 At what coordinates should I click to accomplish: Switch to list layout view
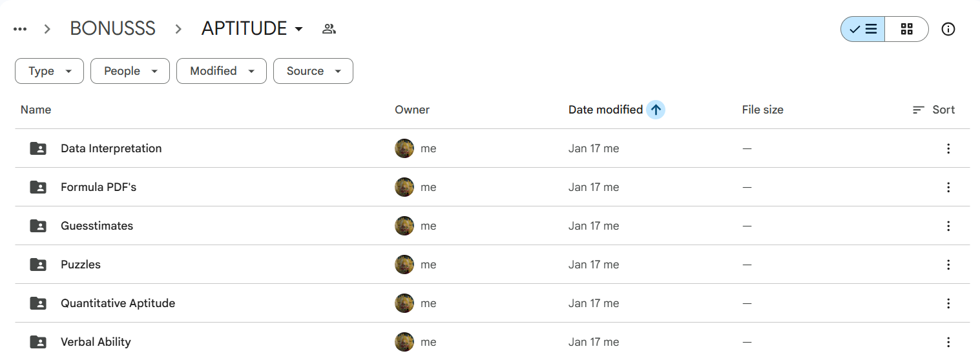[x=862, y=29]
